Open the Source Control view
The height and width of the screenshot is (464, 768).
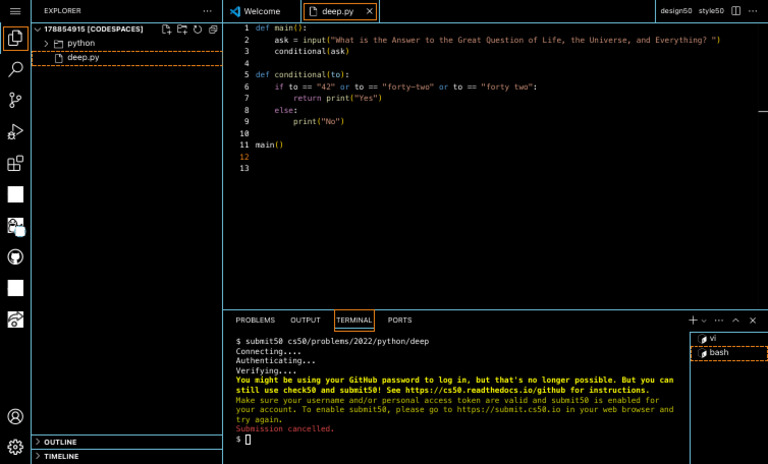point(15,100)
